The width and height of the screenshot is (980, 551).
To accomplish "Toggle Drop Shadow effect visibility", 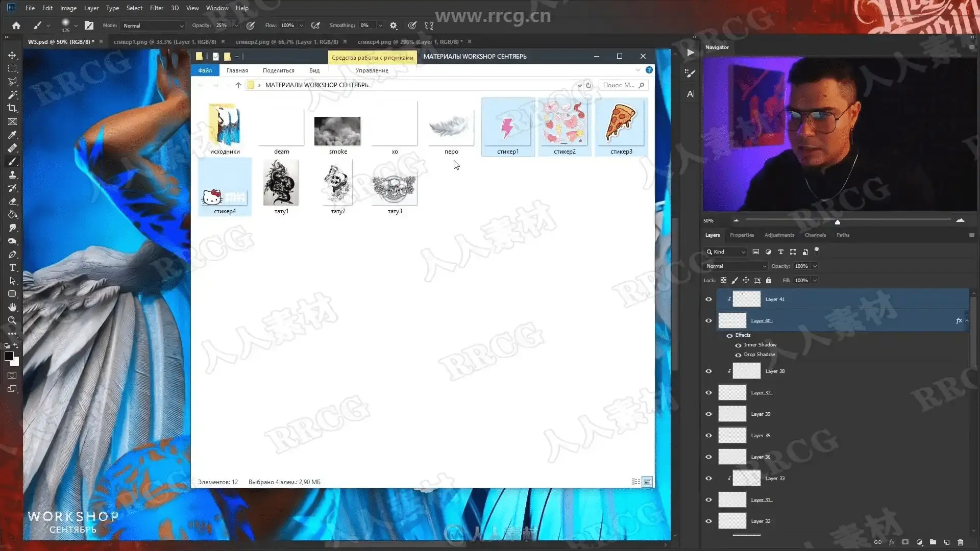I will click(x=738, y=355).
